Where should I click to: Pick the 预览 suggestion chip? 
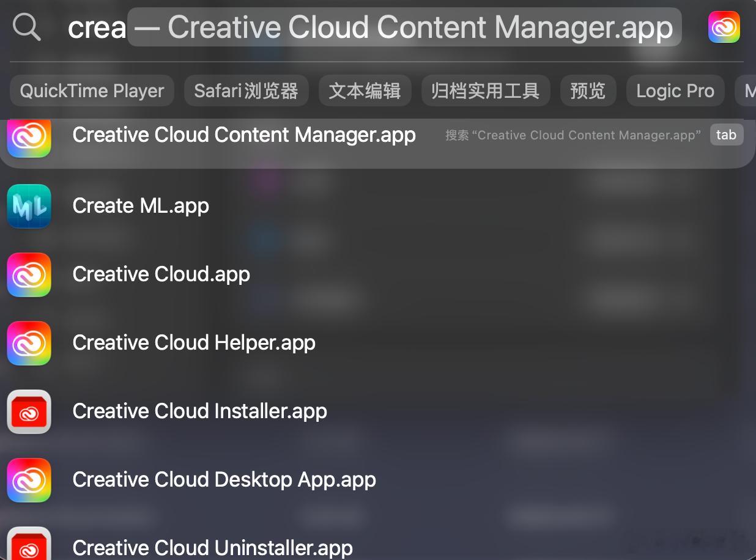tap(588, 91)
